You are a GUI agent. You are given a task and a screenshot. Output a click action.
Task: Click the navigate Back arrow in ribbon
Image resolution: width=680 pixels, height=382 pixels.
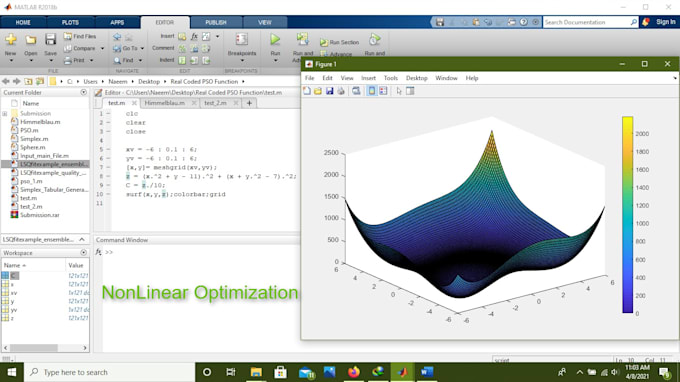point(117,36)
